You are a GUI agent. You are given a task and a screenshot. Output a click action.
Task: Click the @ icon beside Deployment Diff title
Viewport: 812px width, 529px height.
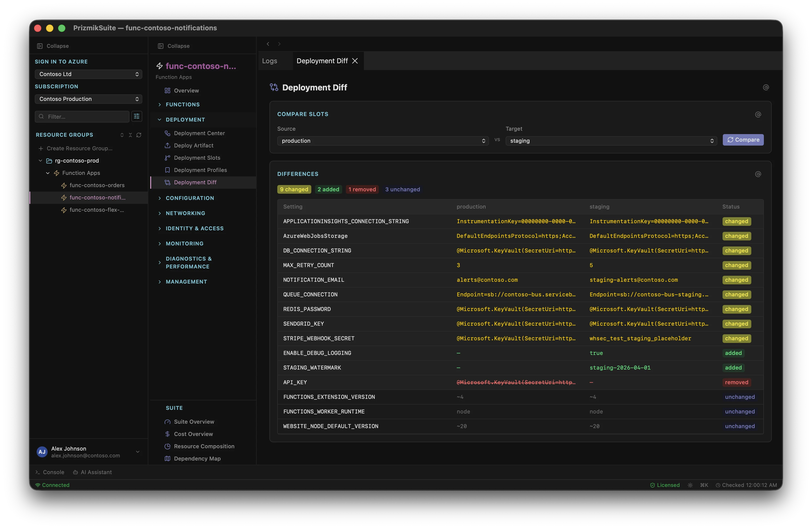point(766,88)
